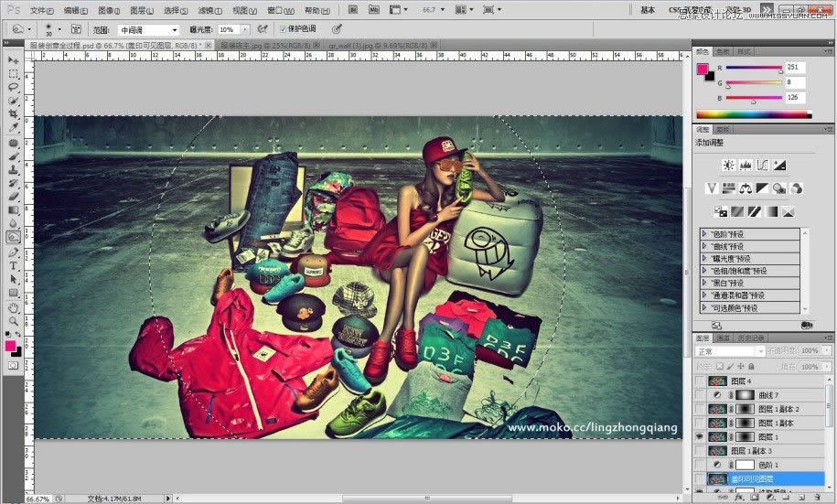The height and width of the screenshot is (504, 837).
Task: Hide the 图层 1 layer via eye icon
Action: tap(700, 437)
